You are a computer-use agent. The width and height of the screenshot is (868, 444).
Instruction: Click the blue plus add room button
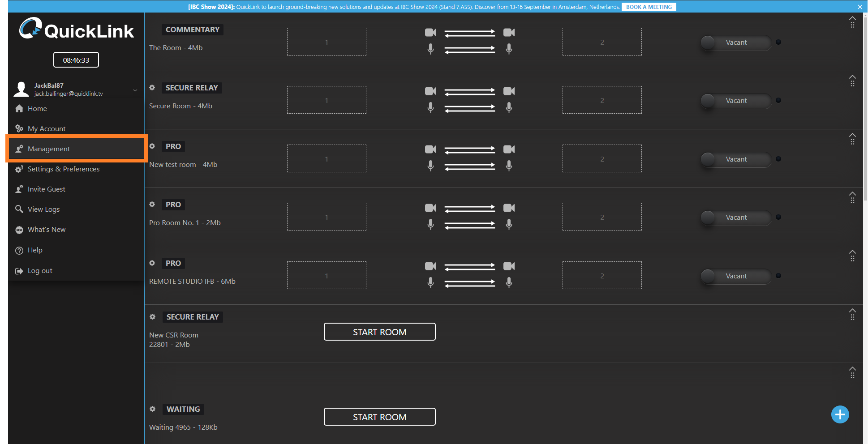point(840,414)
